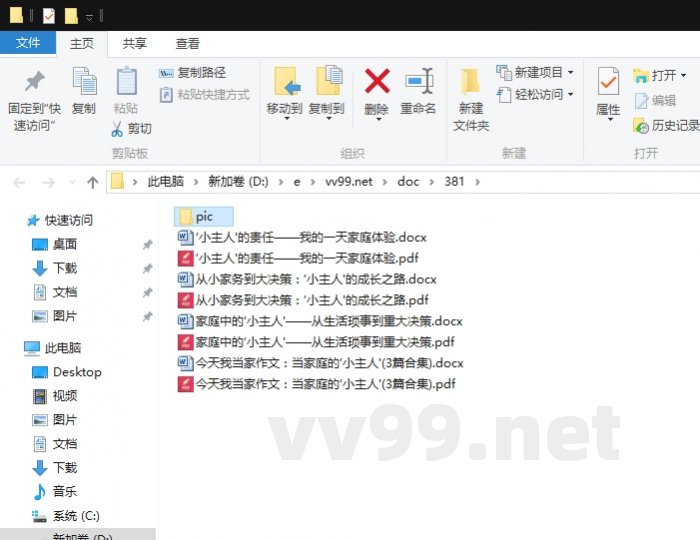Select 今天我当家作文 (3篇合集).pdf file
Image resolution: width=700 pixels, height=540 pixels.
[317, 384]
